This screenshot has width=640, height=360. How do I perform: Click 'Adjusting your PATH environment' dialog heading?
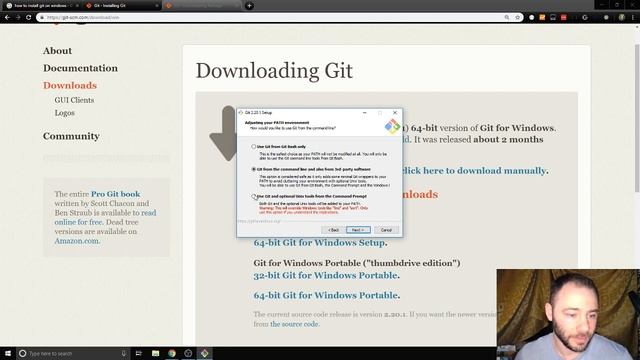277,122
